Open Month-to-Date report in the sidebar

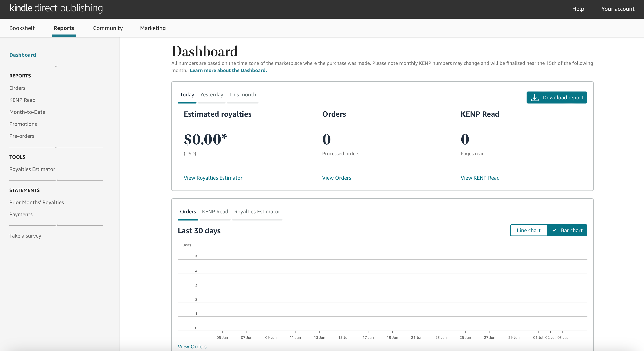27,112
